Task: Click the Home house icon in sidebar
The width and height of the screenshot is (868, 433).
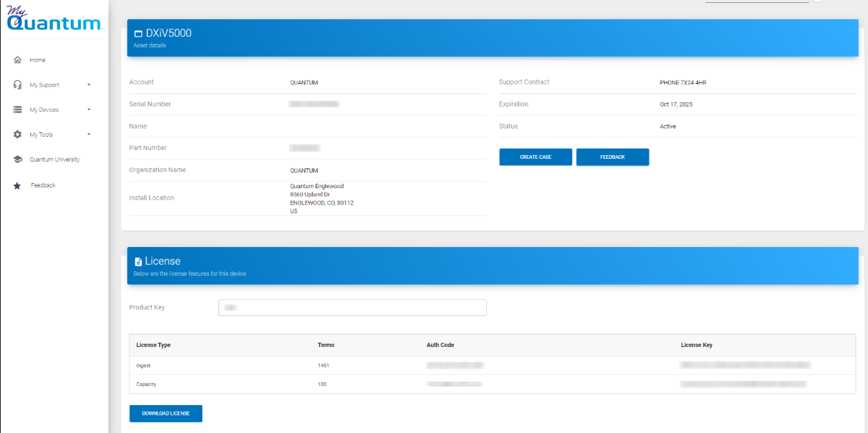Action: click(x=18, y=60)
